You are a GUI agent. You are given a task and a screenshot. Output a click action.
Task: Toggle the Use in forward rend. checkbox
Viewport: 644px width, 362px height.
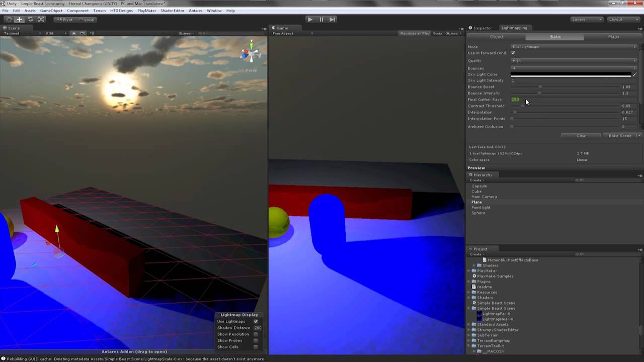(x=513, y=53)
